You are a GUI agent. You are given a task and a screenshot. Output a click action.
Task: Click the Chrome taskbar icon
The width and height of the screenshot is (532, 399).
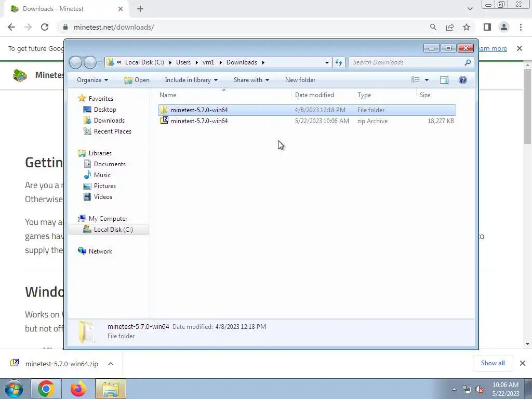click(x=46, y=389)
